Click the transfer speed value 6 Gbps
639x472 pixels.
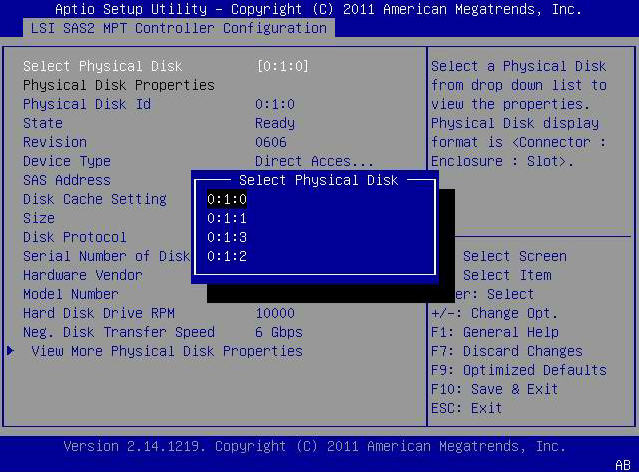(x=279, y=332)
